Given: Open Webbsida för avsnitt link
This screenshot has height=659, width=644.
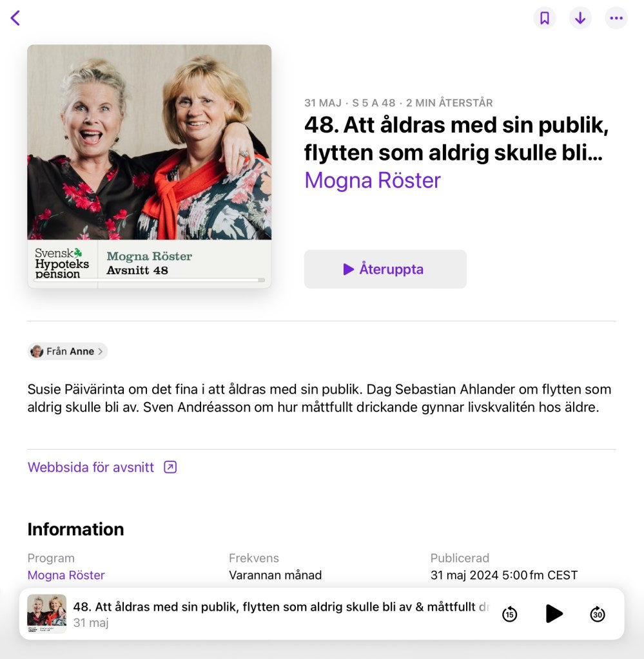Looking at the screenshot, I should point(91,467).
